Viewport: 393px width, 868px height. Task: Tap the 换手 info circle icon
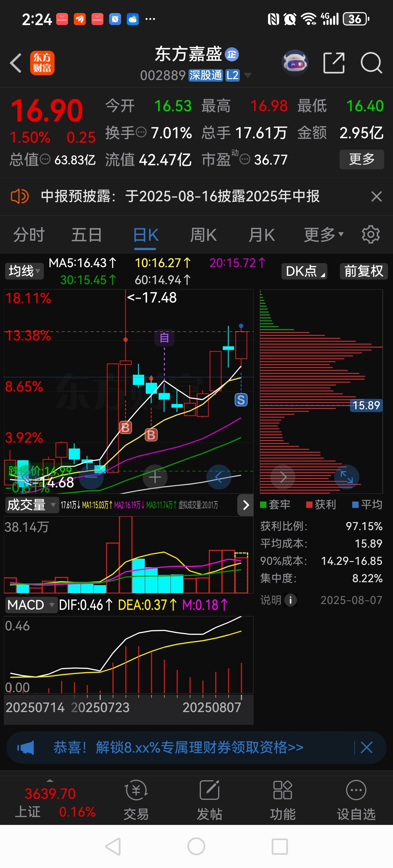coord(141,132)
